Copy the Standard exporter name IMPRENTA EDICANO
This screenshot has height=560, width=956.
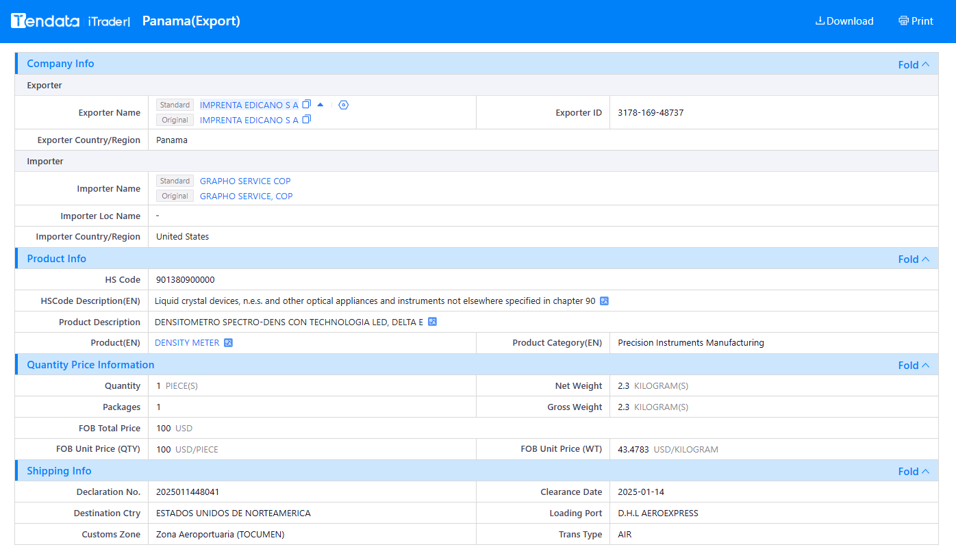(x=307, y=104)
